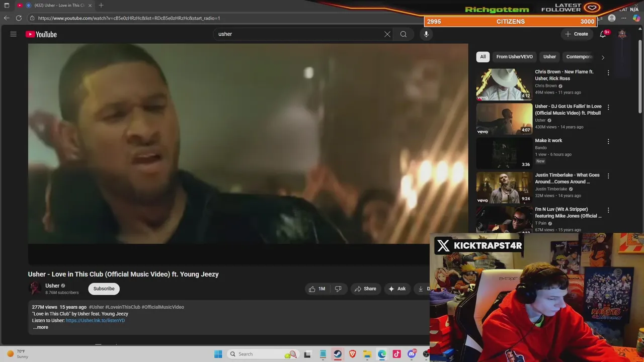
Task: Open options for Chris Brown New Flame video
Action: 608,73
